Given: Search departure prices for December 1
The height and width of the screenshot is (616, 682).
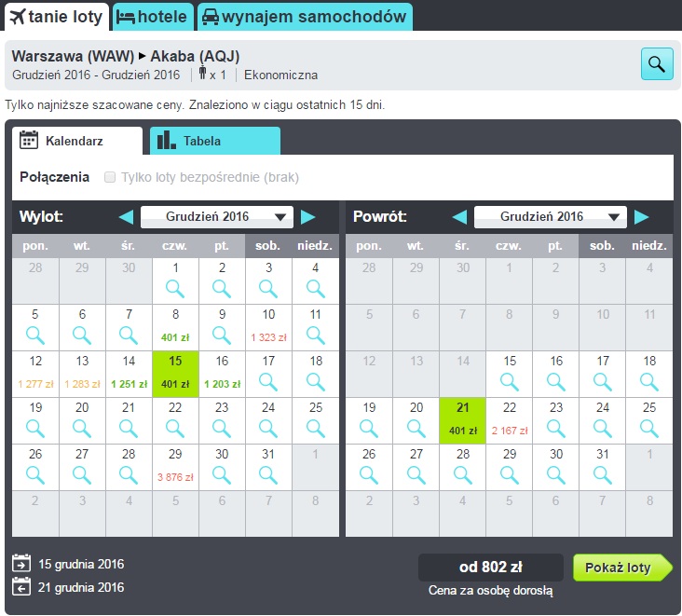Looking at the screenshot, I should point(175,288).
